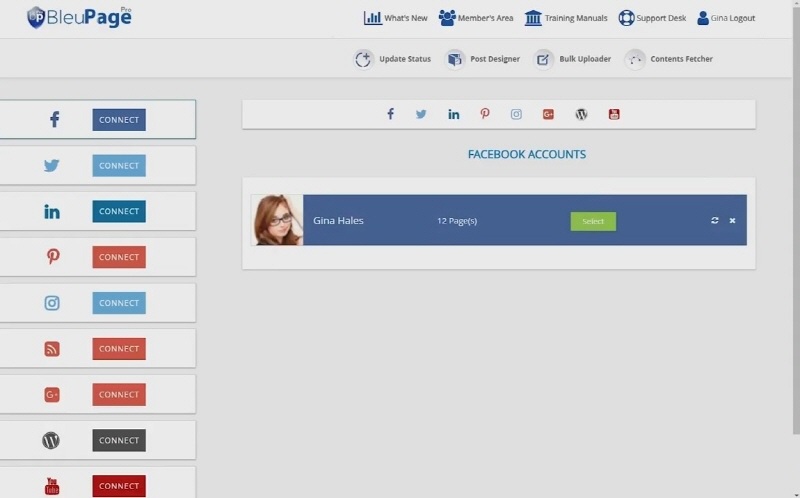This screenshot has width=800, height=498.
Task: Open the Contents Fetcher
Action: point(668,59)
